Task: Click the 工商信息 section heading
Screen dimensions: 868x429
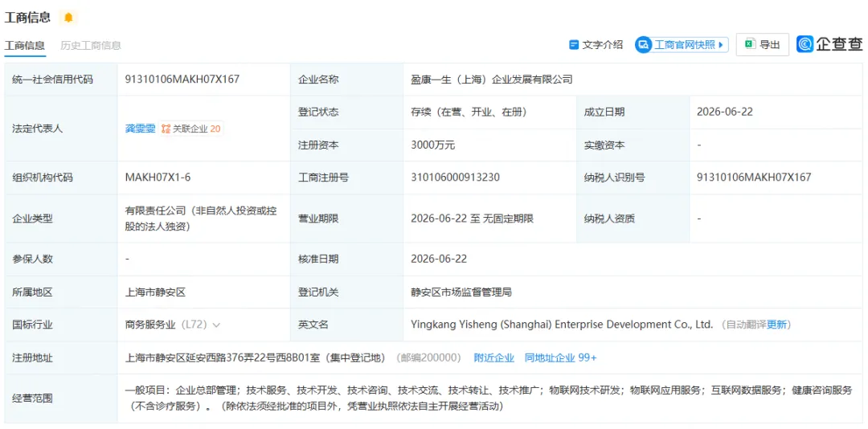Action: click(27, 18)
